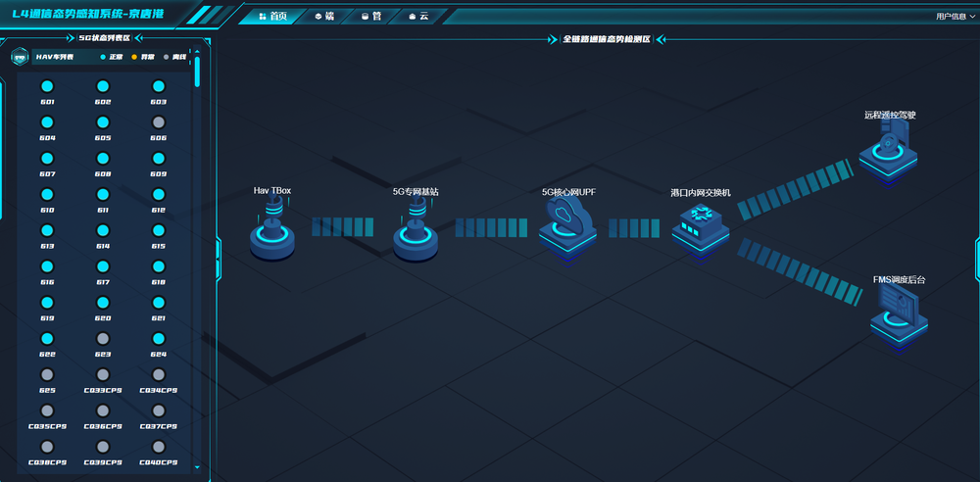Select vehicle 604 status dot
The image size is (980, 482).
(47, 122)
